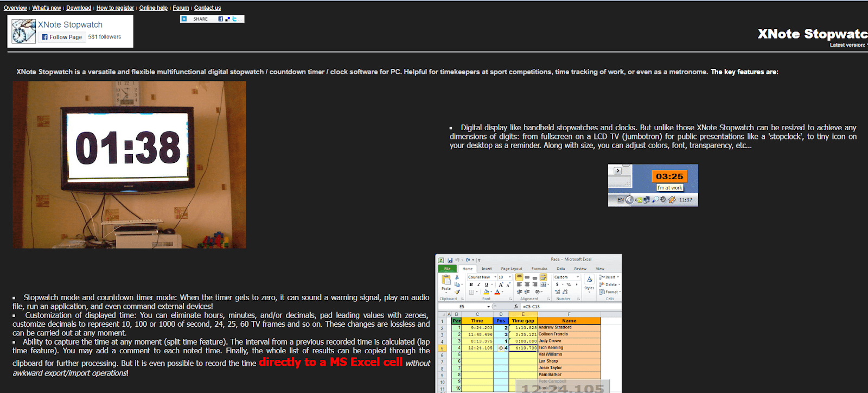Click "The key features are:" bold text
This screenshot has width=868, height=393.
tap(744, 72)
